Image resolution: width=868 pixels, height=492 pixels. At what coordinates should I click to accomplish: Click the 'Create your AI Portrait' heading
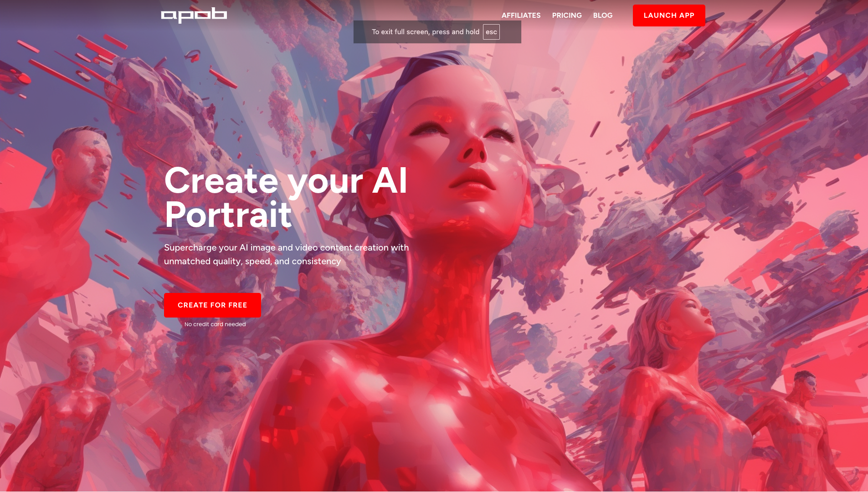pyautogui.click(x=286, y=197)
